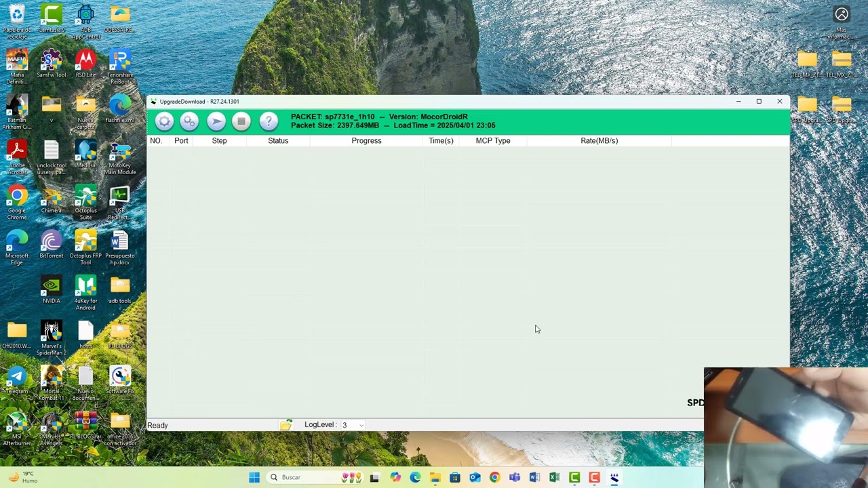Stop downloading with the stop square icon
Image resolution: width=868 pixels, height=488 pixels.
241,121
